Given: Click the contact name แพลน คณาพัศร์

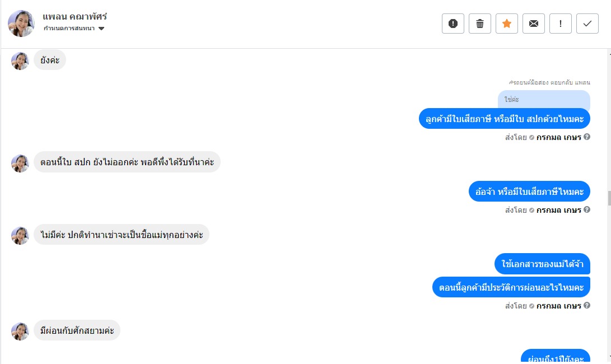Looking at the screenshot, I should click(74, 16).
